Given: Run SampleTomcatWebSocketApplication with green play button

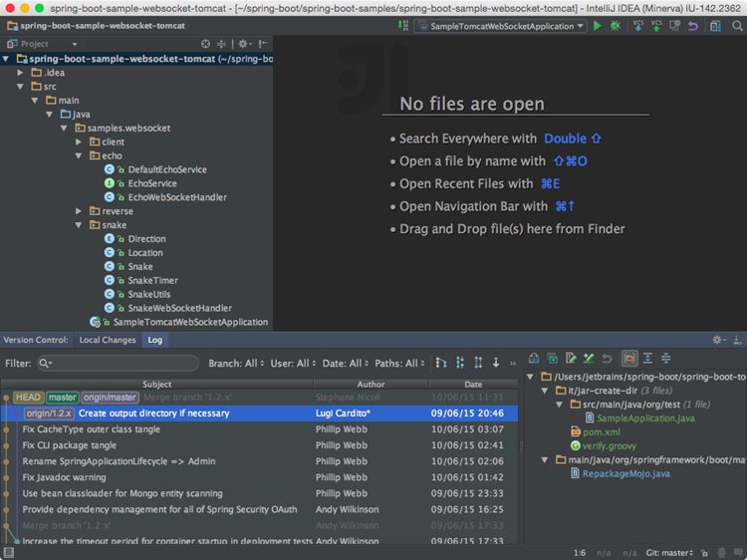Looking at the screenshot, I should 597,26.
